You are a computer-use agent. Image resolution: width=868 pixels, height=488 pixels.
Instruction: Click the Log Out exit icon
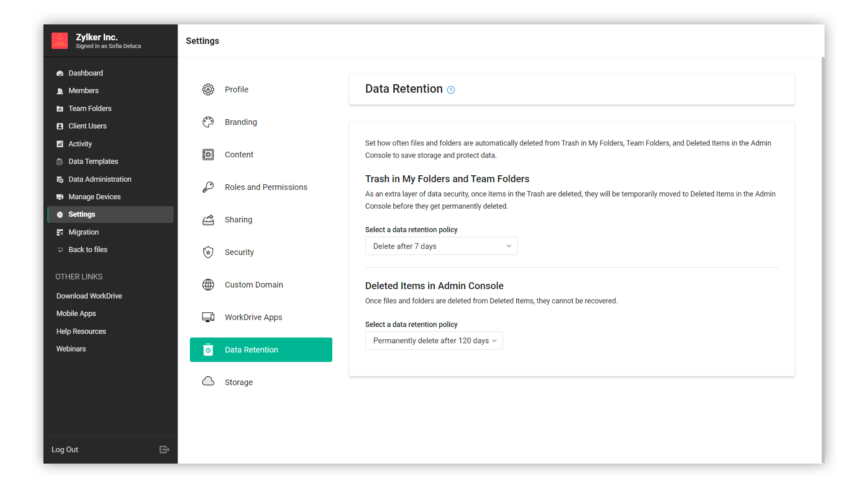point(164,450)
